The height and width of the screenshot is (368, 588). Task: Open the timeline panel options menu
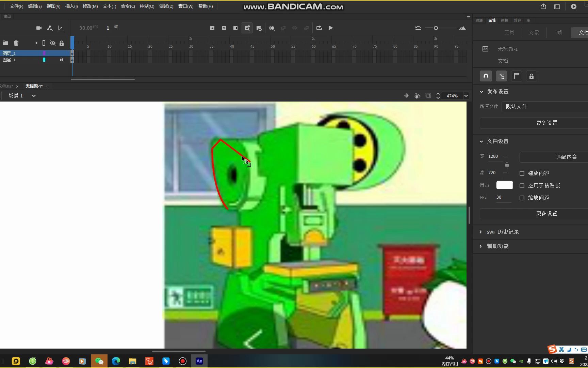click(469, 16)
